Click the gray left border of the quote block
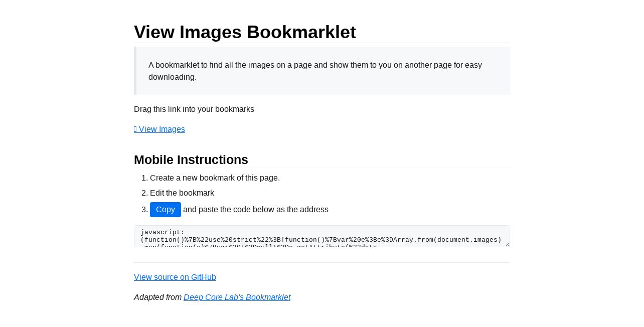The width and height of the screenshot is (644, 327). [135, 71]
